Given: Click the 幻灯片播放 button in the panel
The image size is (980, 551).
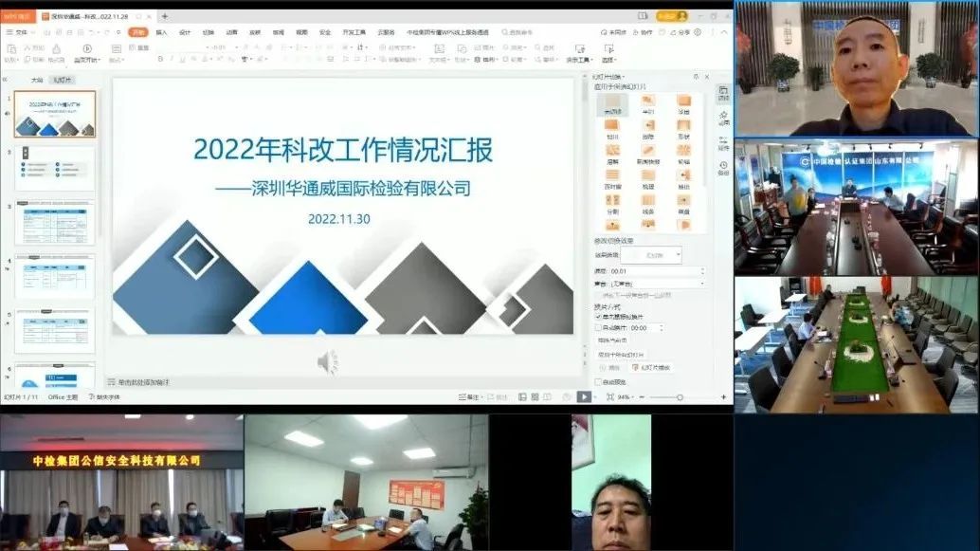Looking at the screenshot, I should coord(650,368).
